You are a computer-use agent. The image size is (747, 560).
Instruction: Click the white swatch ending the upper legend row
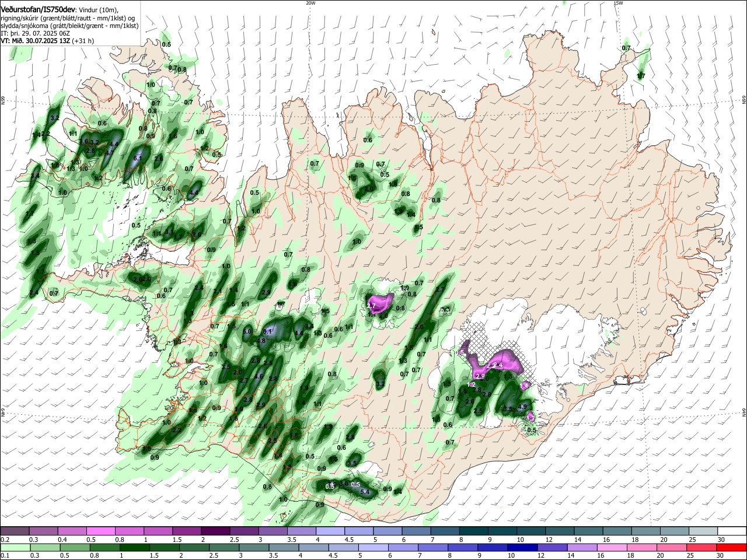(x=731, y=531)
